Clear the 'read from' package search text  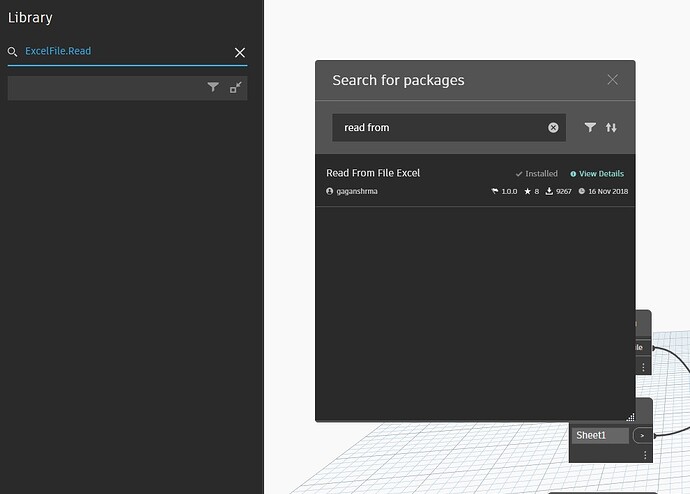coord(553,128)
